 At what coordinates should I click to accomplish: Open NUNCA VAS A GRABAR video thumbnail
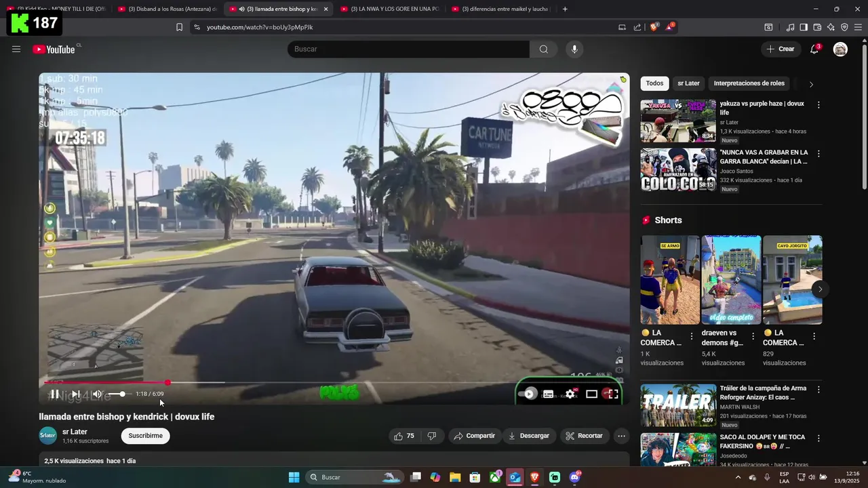678,169
